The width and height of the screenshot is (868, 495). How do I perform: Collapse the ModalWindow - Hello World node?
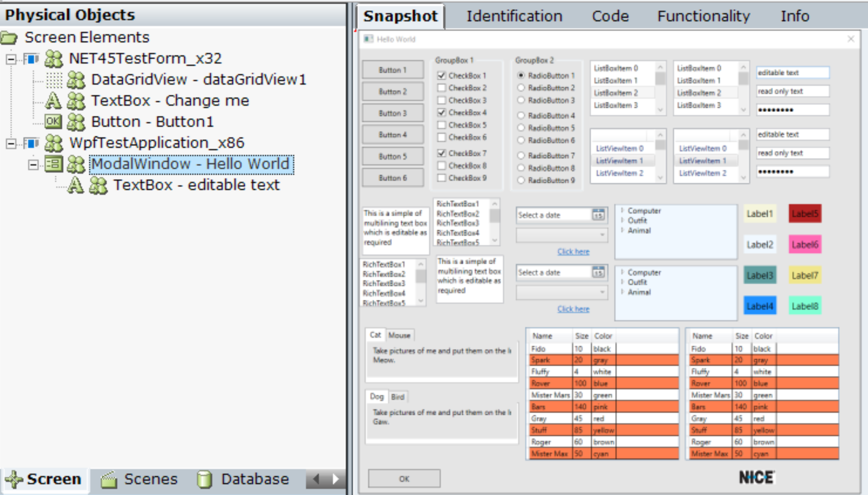[33, 165]
